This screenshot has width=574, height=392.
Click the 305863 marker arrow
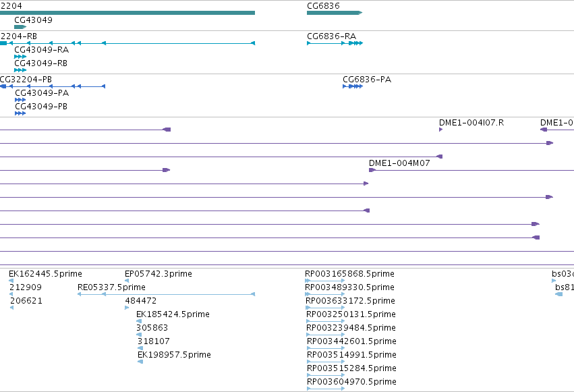pyautogui.click(x=139, y=335)
